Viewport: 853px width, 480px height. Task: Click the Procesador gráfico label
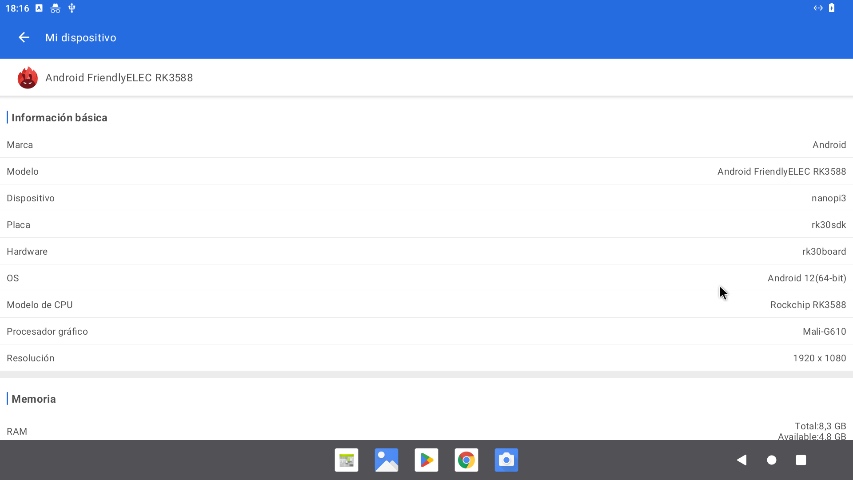[47, 331]
